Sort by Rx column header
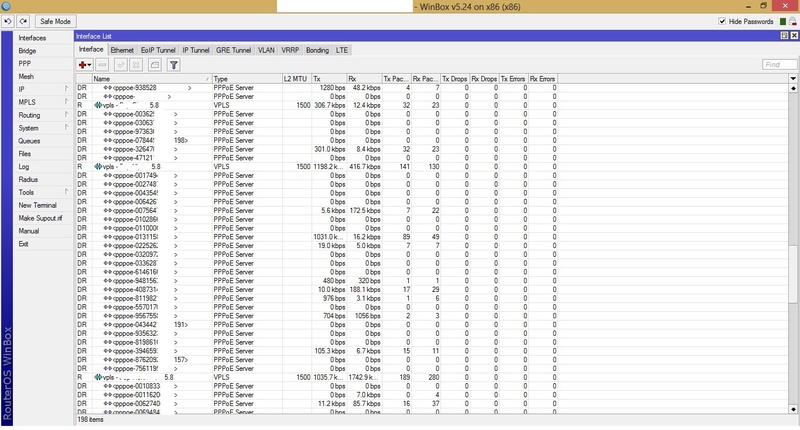Viewport: 800px width, 430px height. click(364, 79)
